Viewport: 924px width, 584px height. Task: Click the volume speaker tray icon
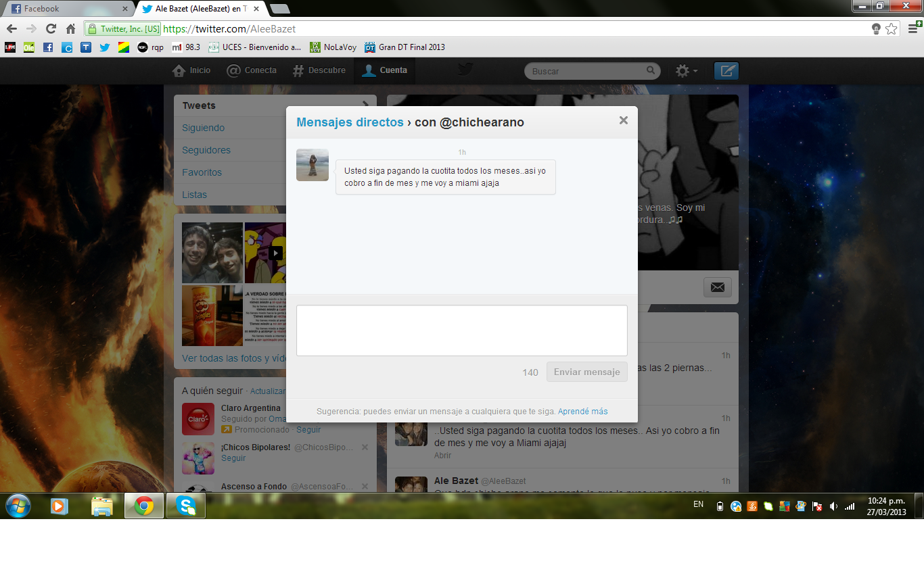click(x=833, y=506)
